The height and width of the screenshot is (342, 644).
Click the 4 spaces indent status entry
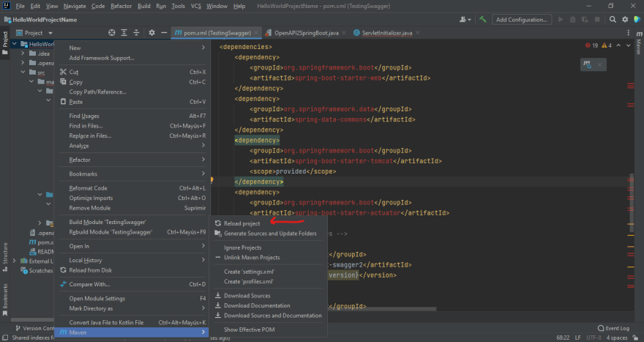click(x=617, y=338)
